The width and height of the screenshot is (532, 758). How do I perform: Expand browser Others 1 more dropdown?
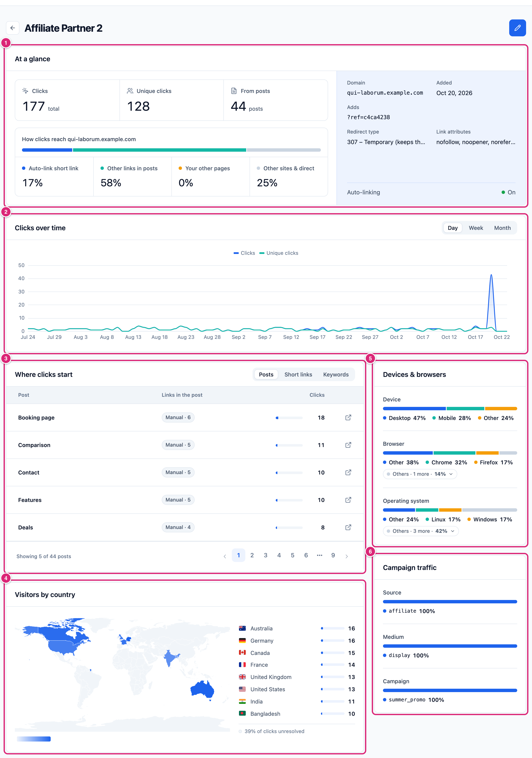tap(420, 474)
